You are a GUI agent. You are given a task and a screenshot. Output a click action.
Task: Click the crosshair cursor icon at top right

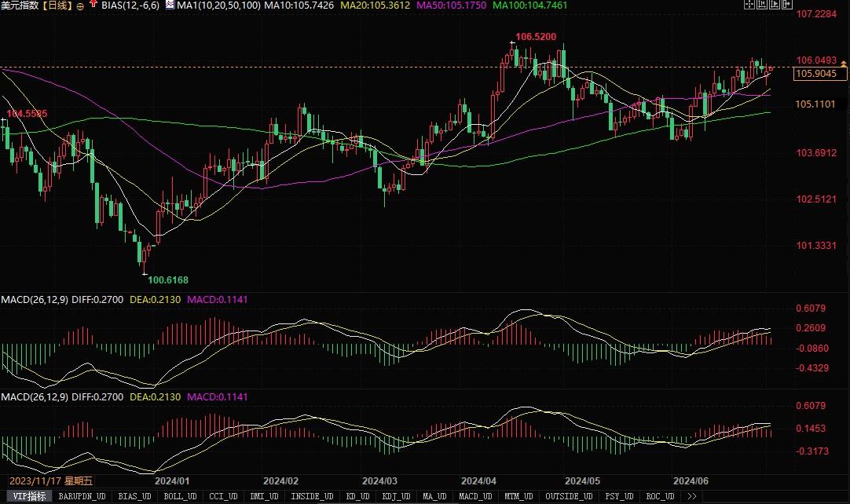749,5
